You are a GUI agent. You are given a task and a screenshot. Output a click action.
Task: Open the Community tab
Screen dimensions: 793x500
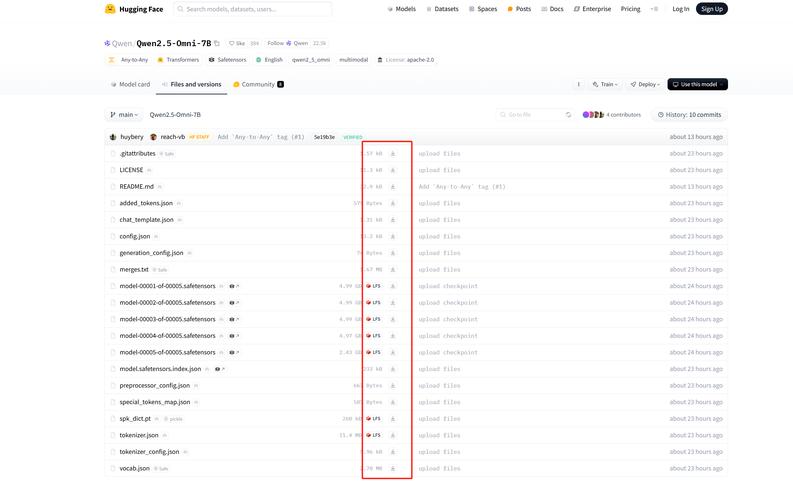258,85
